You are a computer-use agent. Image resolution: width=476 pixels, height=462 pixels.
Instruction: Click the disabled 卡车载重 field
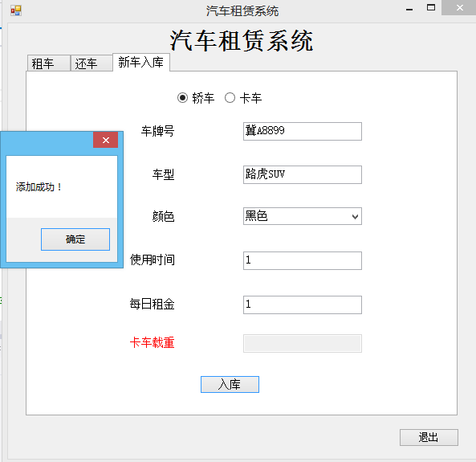tap(303, 343)
